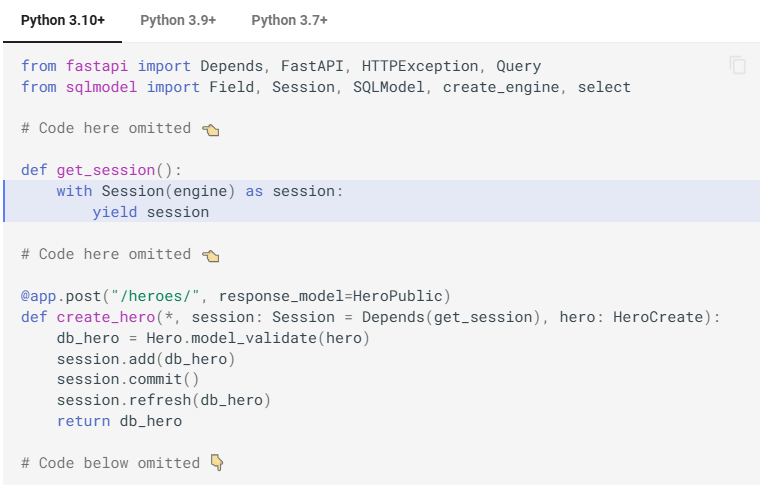Screen dimensions: 771x492
Task: Click 'Depends(get_session)' in create_hero signature
Action: [x=451, y=317]
